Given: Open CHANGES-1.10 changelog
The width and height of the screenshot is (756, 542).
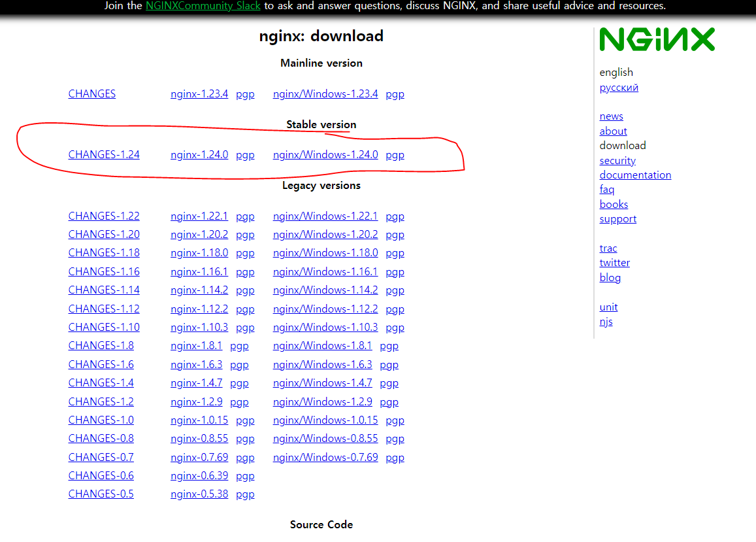Looking at the screenshot, I should click(104, 327).
